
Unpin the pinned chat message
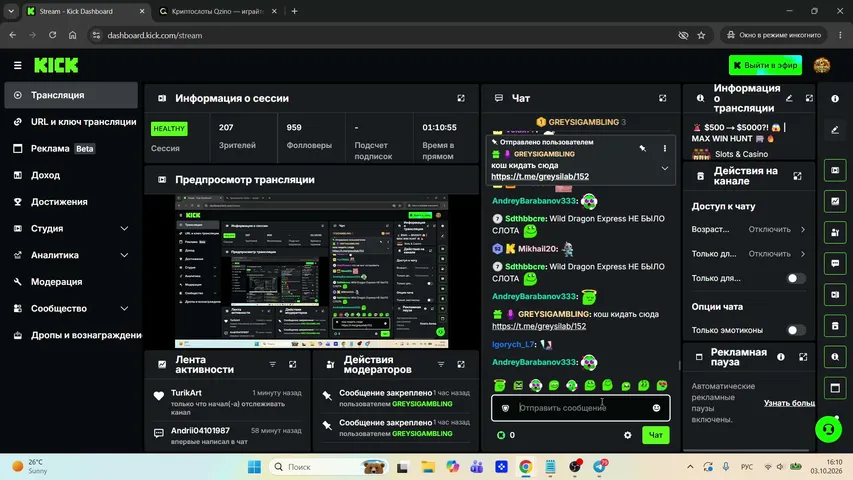click(x=642, y=148)
